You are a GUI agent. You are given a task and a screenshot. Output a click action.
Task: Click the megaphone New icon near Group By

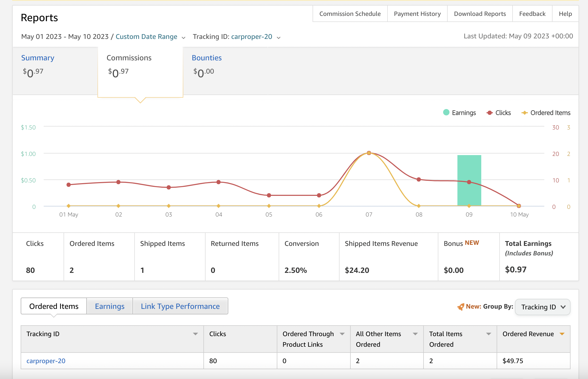click(461, 307)
